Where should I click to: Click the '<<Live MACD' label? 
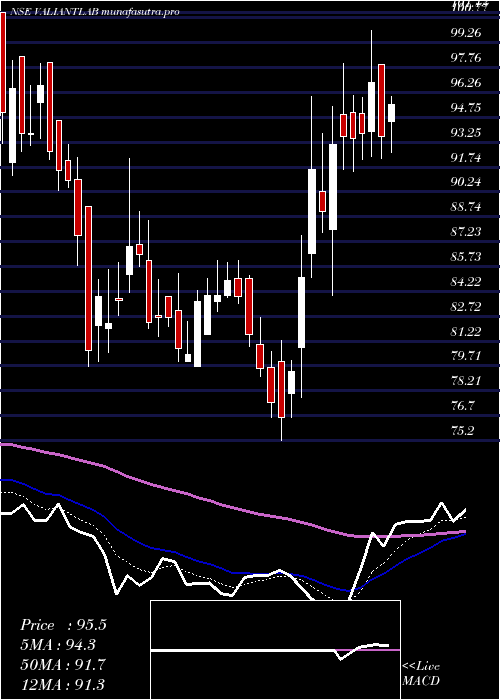pyautogui.click(x=421, y=674)
